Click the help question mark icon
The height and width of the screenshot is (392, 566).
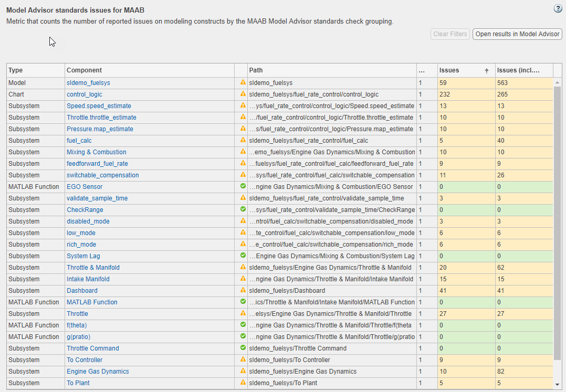pos(558,9)
